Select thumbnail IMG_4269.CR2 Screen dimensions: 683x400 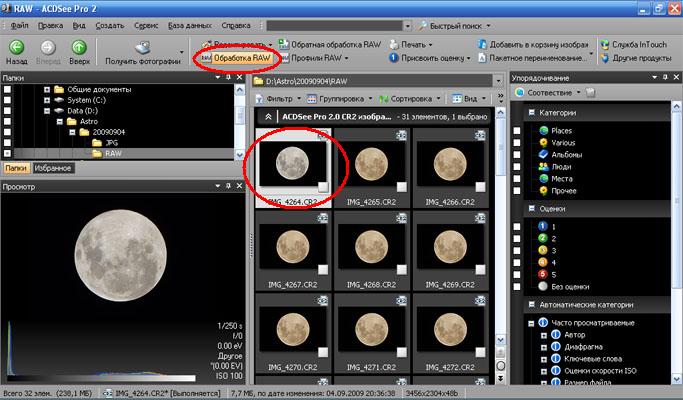tap(450, 251)
